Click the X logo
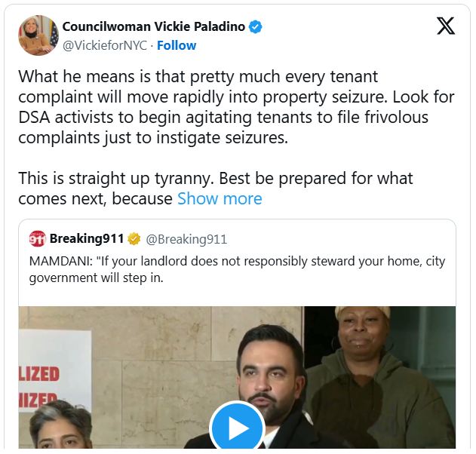Image resolution: width=476 pixels, height=454 pixels. tap(446, 26)
